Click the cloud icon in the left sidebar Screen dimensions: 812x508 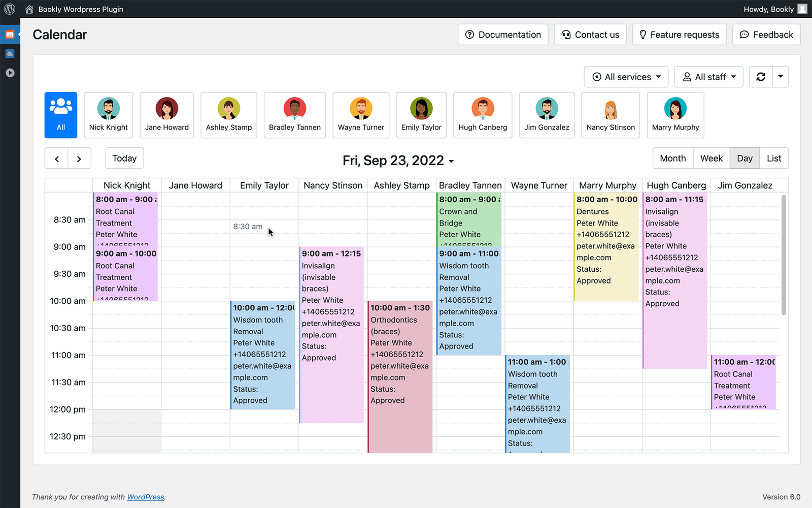coord(10,53)
